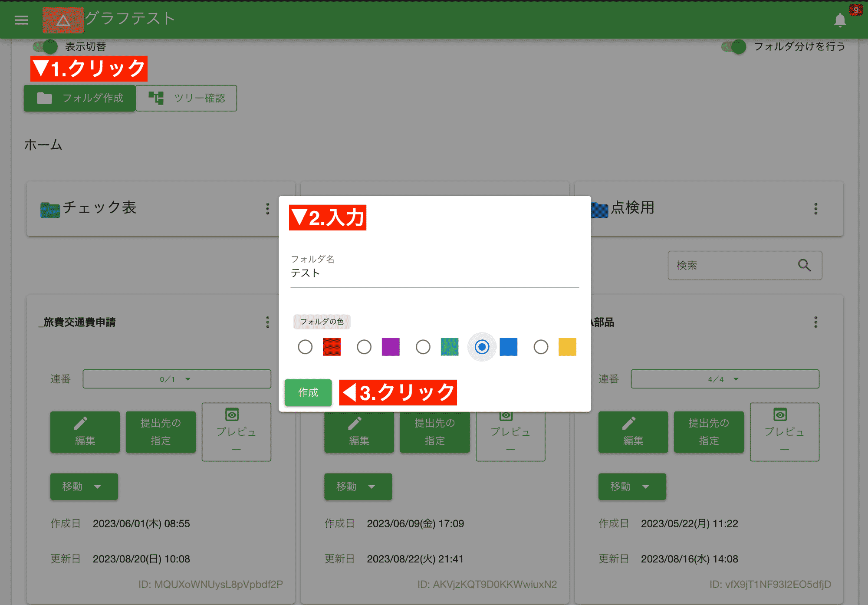The height and width of the screenshot is (605, 868).
Task: Open the hamburger navigation menu
Action: [x=20, y=20]
